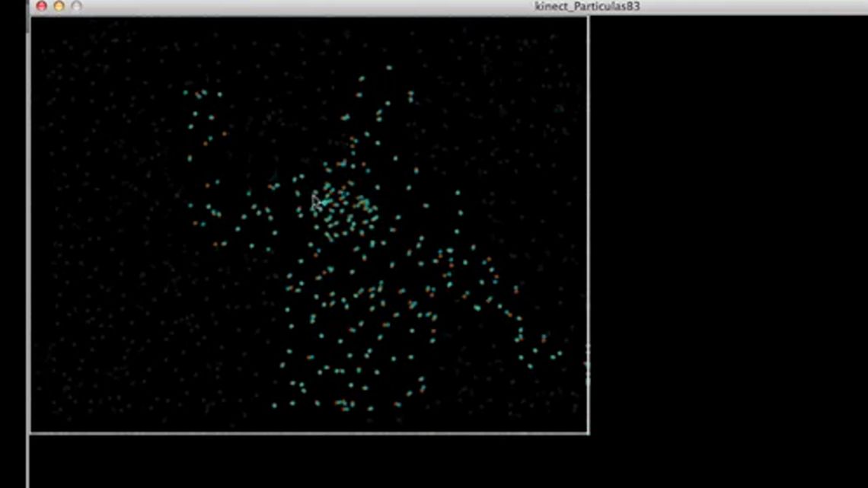Viewport: 868px width, 488px height.
Task: Click the white bottom border of the sketch canvas
Action: point(309,433)
